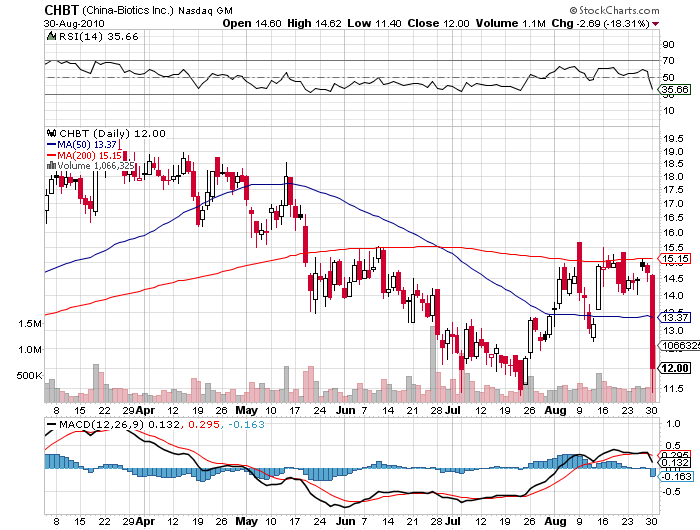Viewport: 700px width, 530px height.
Task: Click the RSI 70 axis label
Action: click(x=668, y=61)
